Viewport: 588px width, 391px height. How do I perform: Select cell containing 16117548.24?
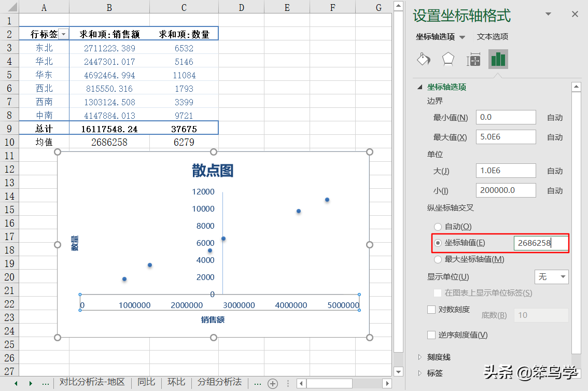109,129
